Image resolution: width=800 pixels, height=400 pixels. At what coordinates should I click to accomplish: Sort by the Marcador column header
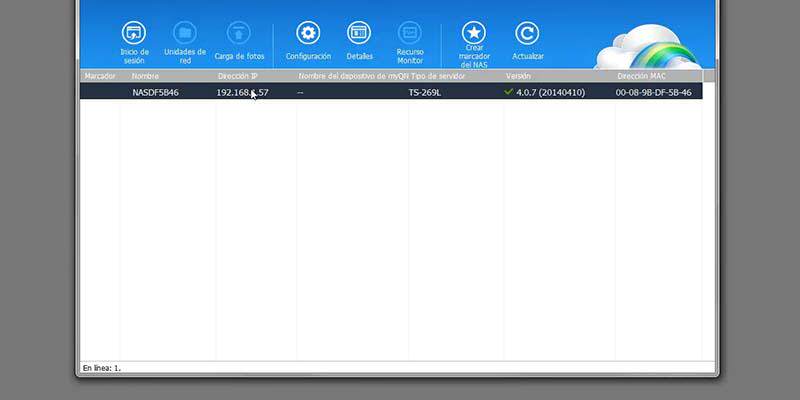100,76
